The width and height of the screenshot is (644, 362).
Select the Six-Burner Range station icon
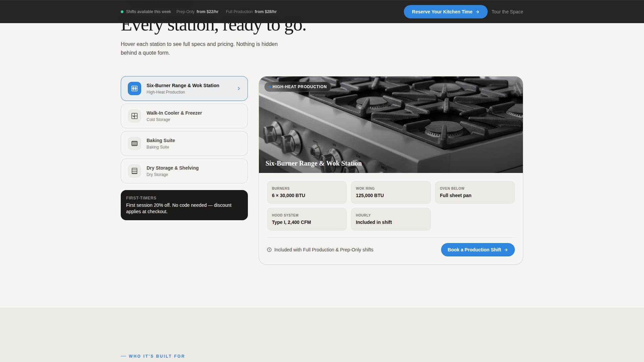(x=134, y=88)
